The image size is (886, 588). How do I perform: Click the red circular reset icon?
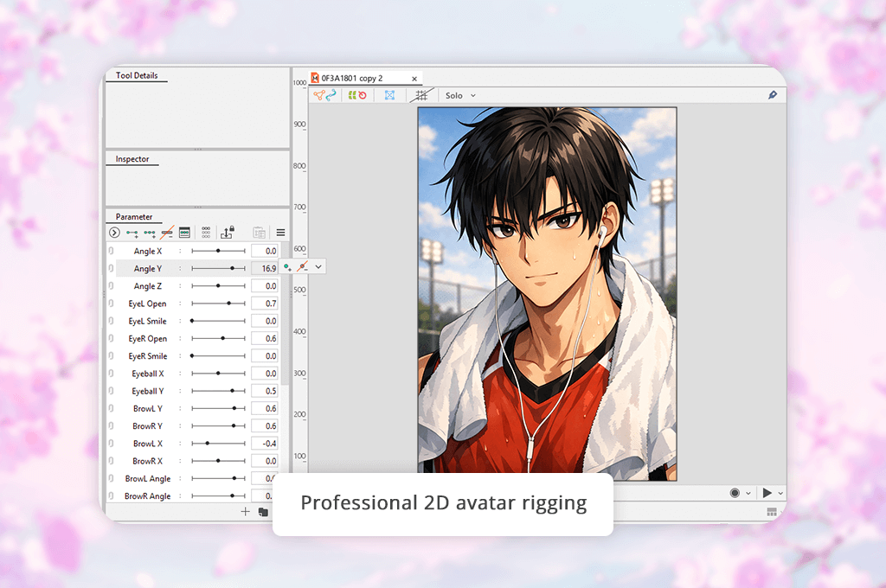tap(363, 95)
